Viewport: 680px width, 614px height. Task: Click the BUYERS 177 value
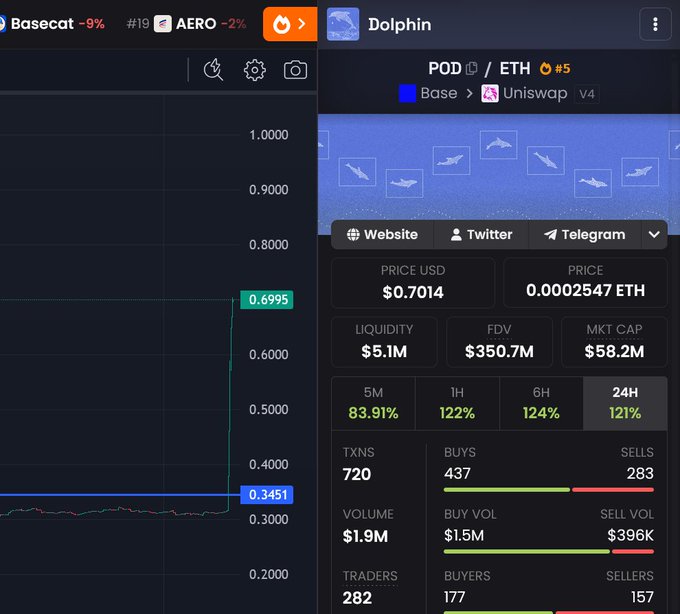point(454,597)
